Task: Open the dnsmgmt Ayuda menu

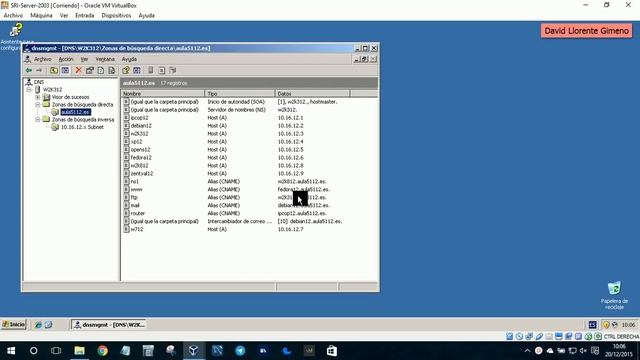Action: [x=129, y=59]
